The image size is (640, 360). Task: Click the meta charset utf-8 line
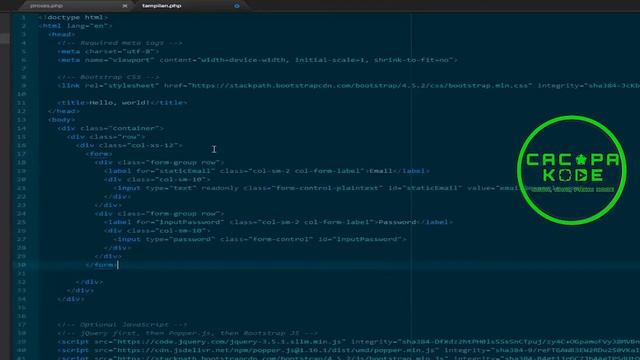pos(108,51)
